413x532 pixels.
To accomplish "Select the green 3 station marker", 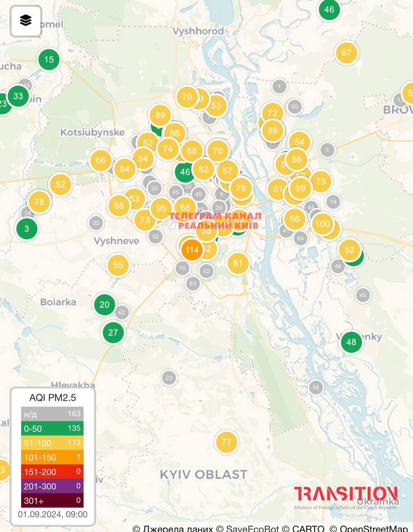I will (x=27, y=229).
